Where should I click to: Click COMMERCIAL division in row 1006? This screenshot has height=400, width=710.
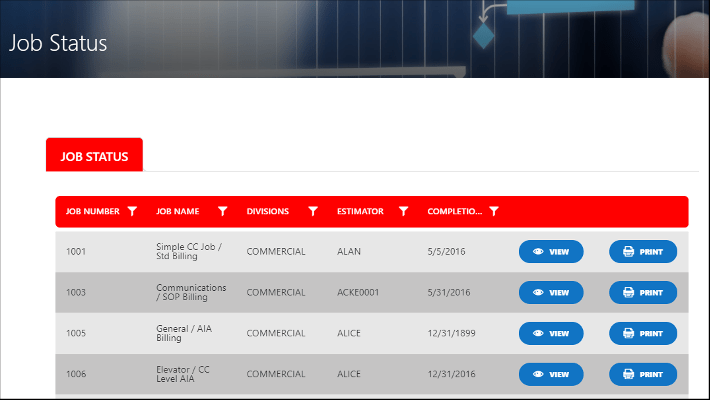point(276,374)
